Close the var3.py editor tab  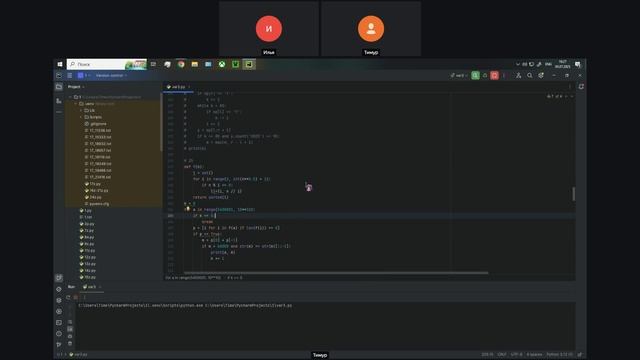[189, 87]
